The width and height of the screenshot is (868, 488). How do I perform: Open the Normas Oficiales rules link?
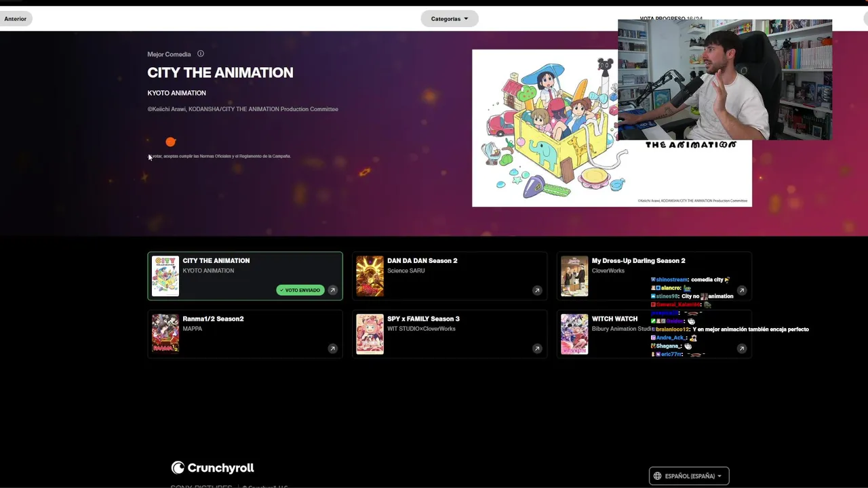point(216,156)
